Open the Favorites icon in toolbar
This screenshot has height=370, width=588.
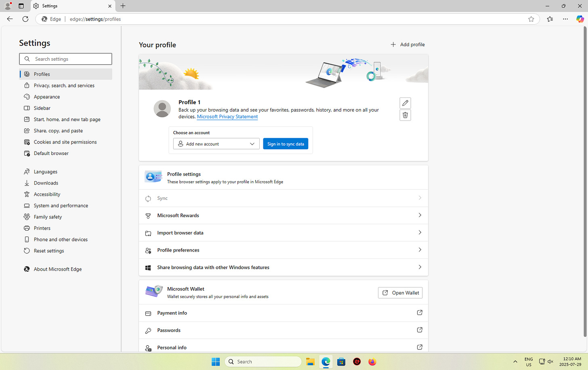[x=550, y=19]
